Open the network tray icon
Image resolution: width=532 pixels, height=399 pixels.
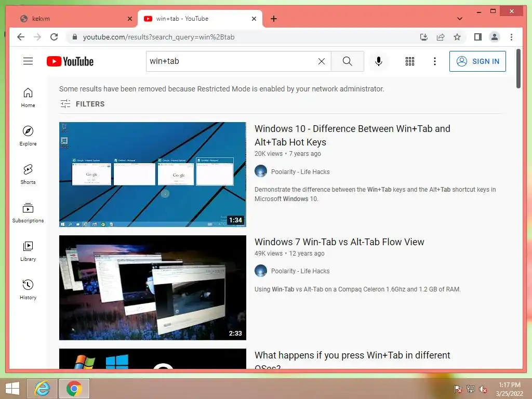pos(471,389)
